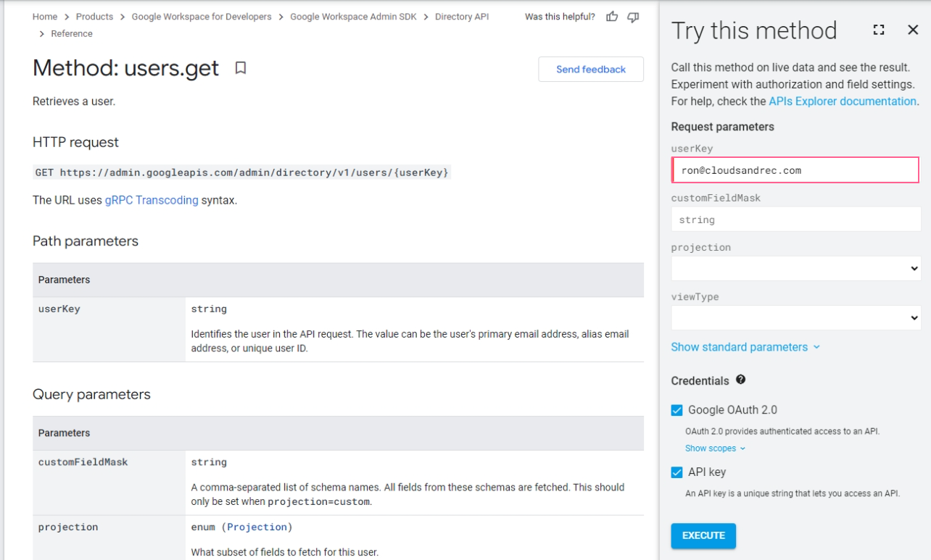The width and height of the screenshot is (931, 560).
Task: Close the Try this method panel
Action: 912,30
